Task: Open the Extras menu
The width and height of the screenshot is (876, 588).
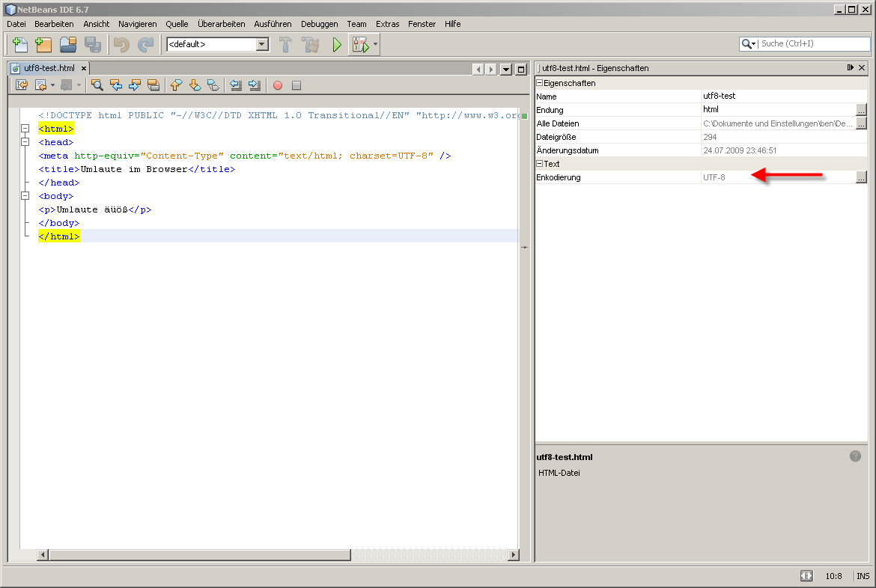Action: pos(387,24)
